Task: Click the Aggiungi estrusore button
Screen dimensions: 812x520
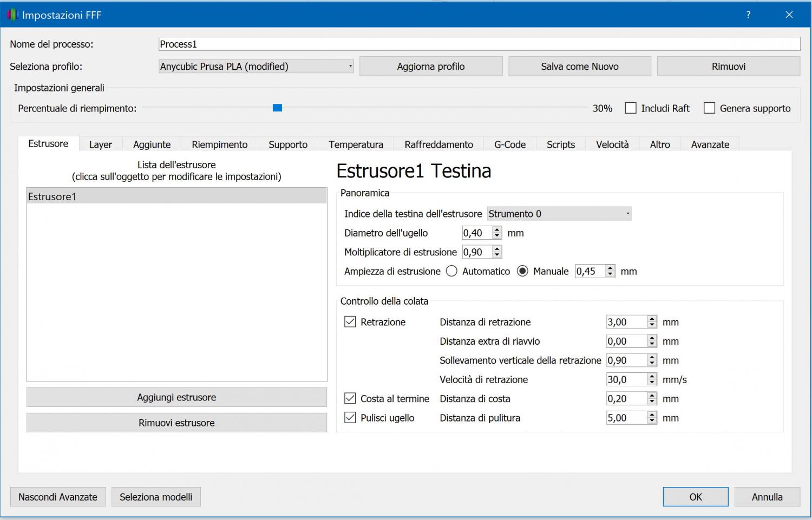Action: tap(176, 397)
